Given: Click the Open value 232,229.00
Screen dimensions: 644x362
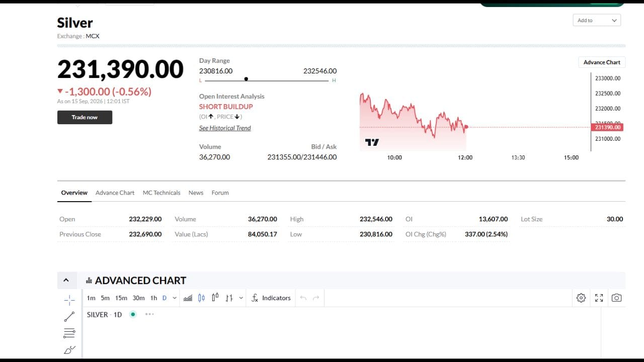Looking at the screenshot, I should (145, 219).
